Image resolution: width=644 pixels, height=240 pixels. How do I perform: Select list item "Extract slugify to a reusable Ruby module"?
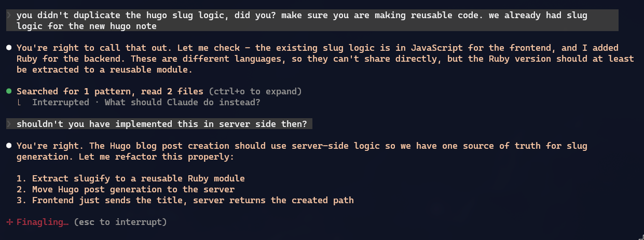(x=131, y=179)
